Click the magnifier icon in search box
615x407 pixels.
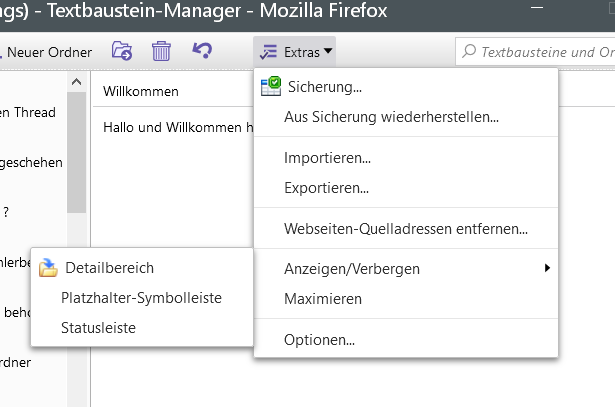point(468,51)
